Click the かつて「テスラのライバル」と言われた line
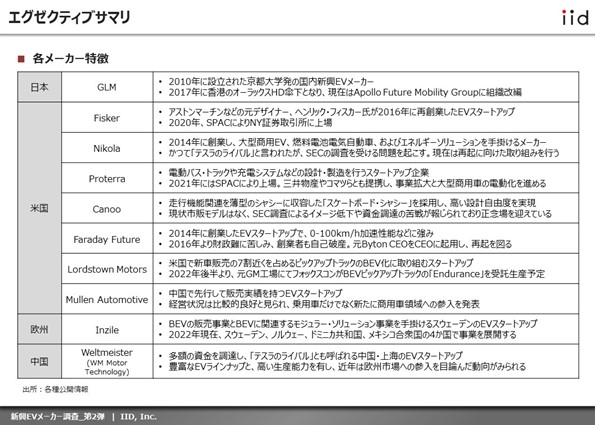Screen dimensions: 595x425 click(x=364, y=153)
